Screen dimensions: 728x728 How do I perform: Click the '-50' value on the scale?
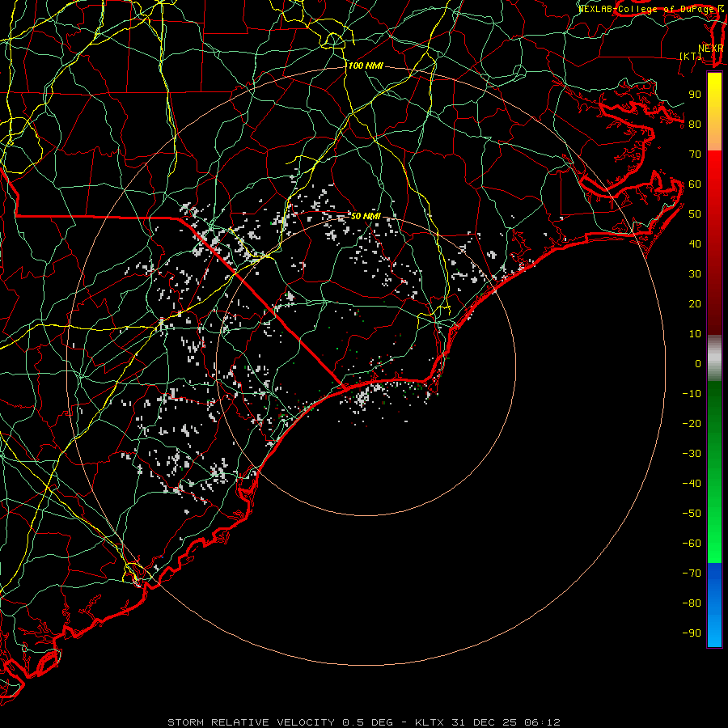[x=692, y=514]
